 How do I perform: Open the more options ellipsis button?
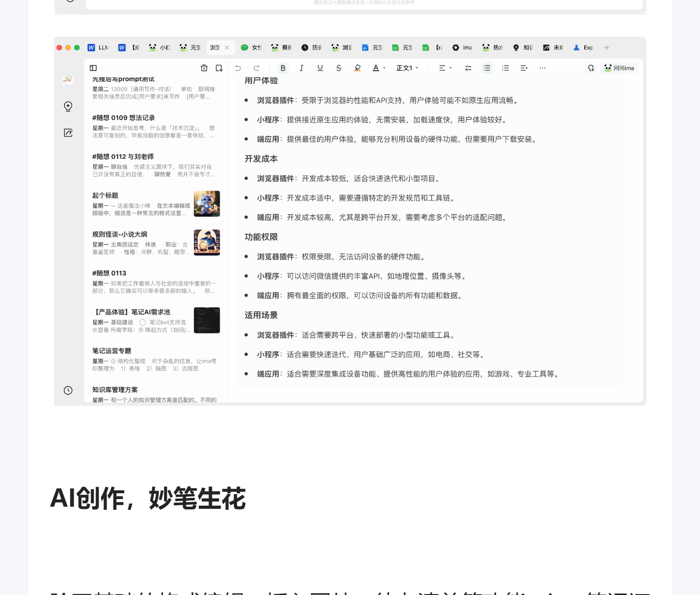542,68
